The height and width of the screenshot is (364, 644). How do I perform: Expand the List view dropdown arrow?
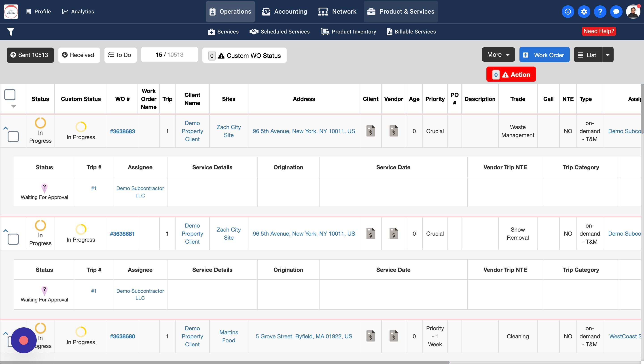(608, 55)
